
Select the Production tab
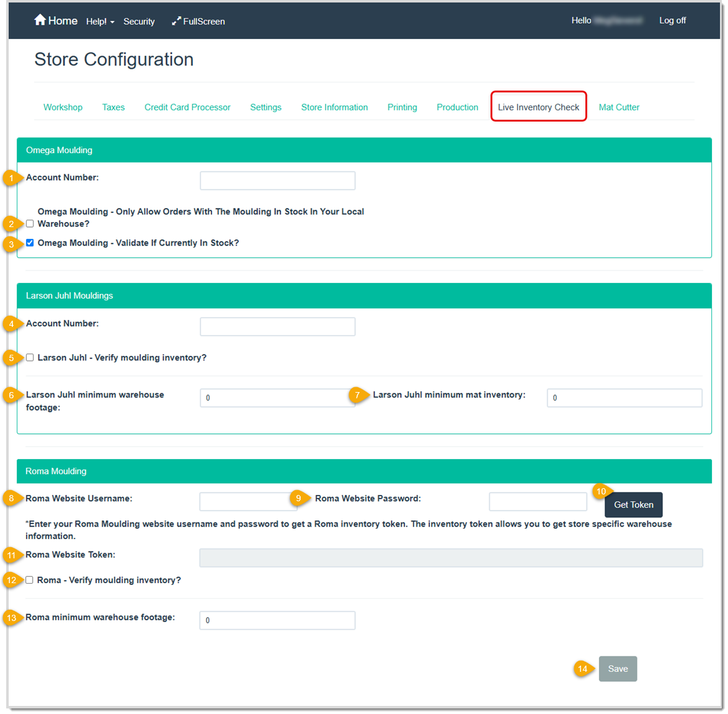[x=457, y=107]
